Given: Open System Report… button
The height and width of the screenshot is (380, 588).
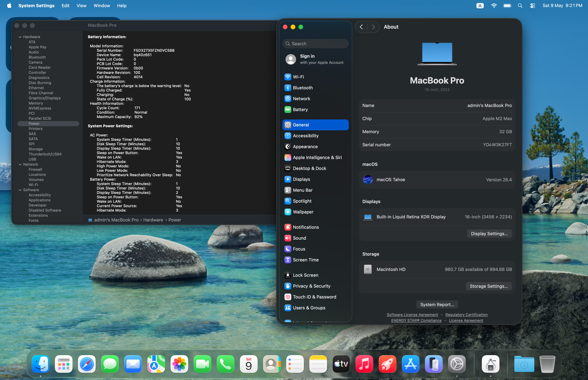Looking at the screenshot, I should (437, 304).
